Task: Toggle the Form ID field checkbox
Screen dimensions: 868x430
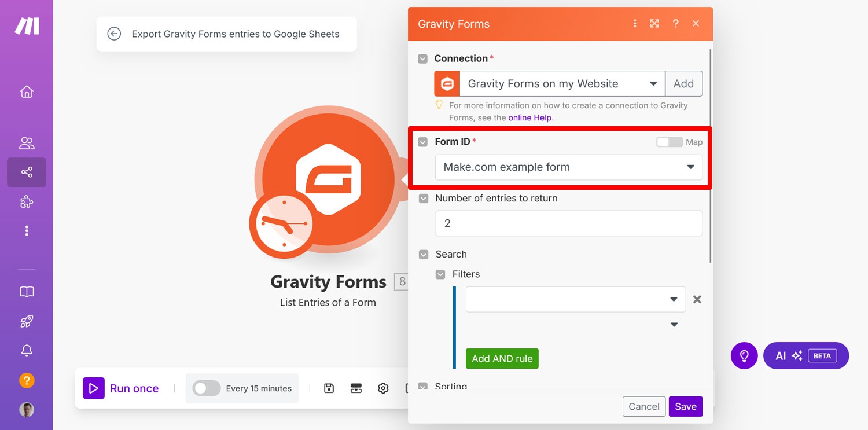Action: point(423,142)
